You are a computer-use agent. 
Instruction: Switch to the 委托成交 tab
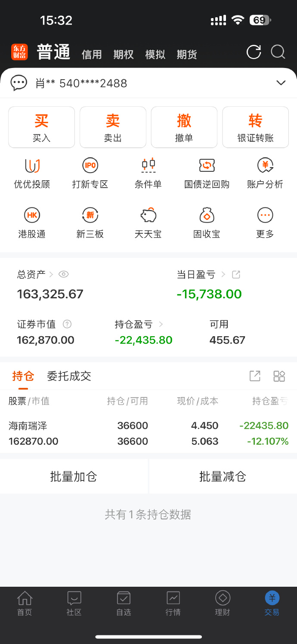69,376
